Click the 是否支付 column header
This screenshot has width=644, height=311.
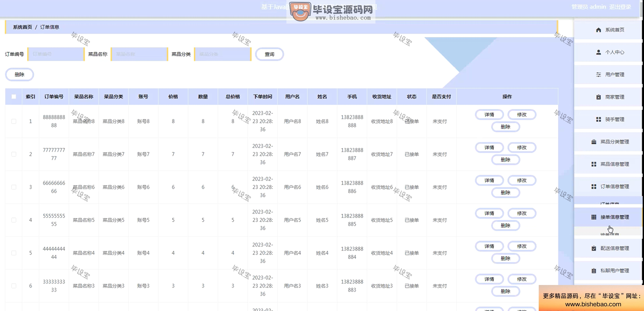441,97
